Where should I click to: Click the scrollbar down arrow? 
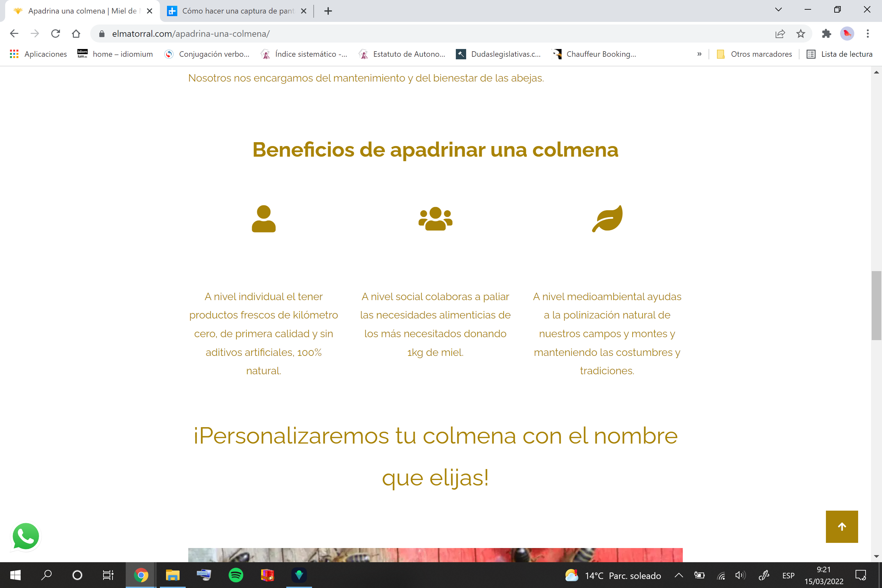[x=877, y=556]
